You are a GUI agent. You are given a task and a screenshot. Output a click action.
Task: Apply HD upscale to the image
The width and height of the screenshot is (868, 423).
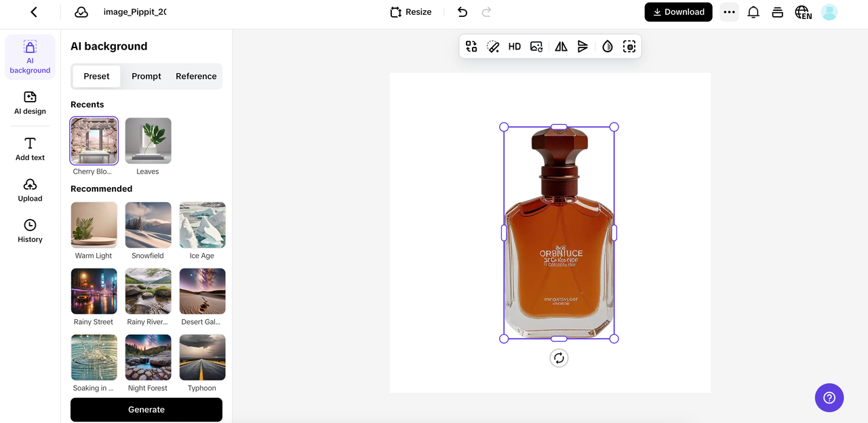[x=515, y=46]
